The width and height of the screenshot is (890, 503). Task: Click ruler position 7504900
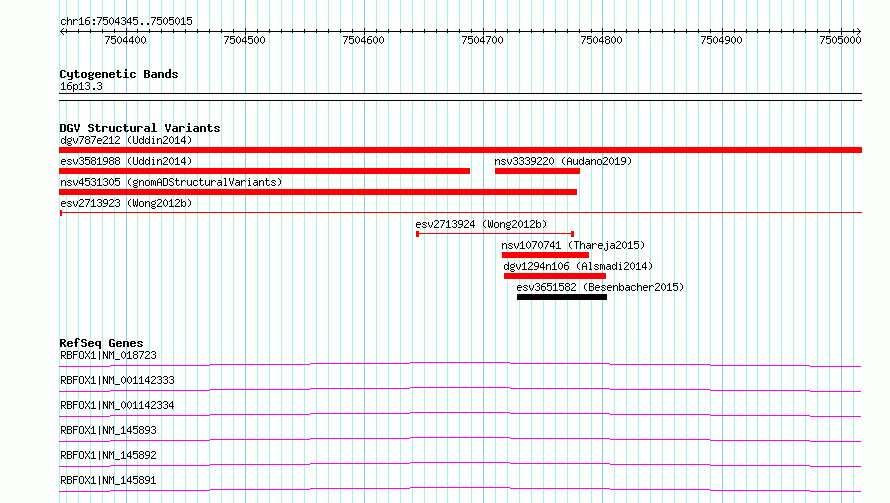pos(721,40)
